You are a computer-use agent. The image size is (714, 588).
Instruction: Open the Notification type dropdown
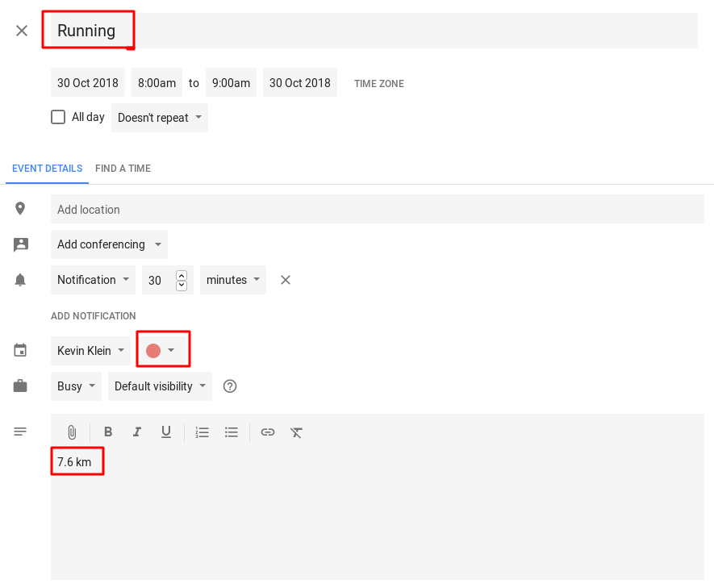(x=93, y=279)
